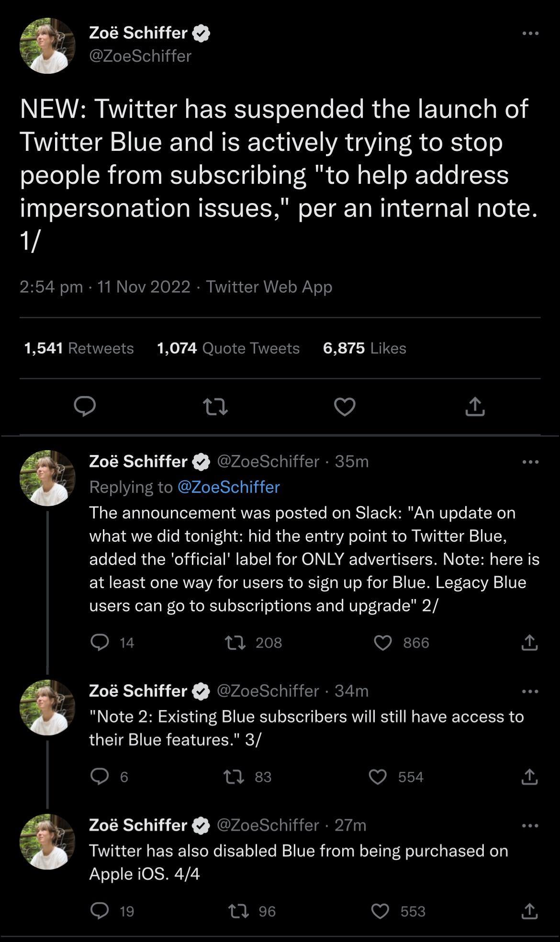560x942 pixels.
Task: Like the Slack announcement reply (866 likes)
Action: pyautogui.click(x=383, y=643)
